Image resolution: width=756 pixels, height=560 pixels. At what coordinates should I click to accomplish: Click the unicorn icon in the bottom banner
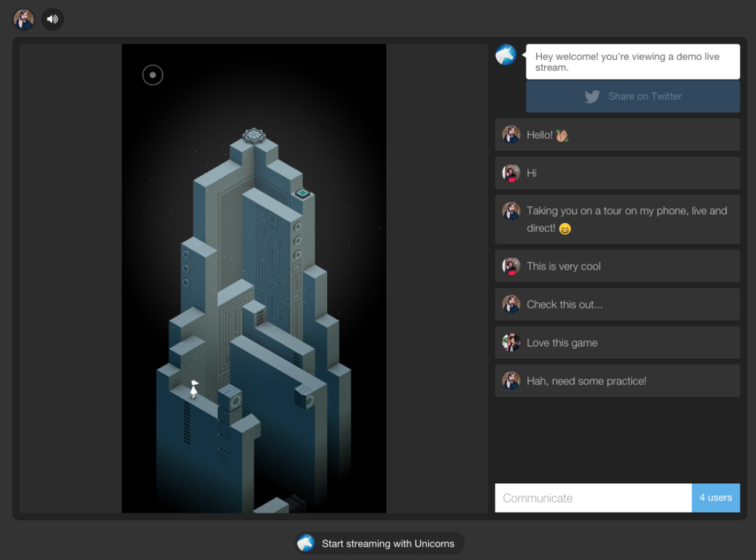306,544
